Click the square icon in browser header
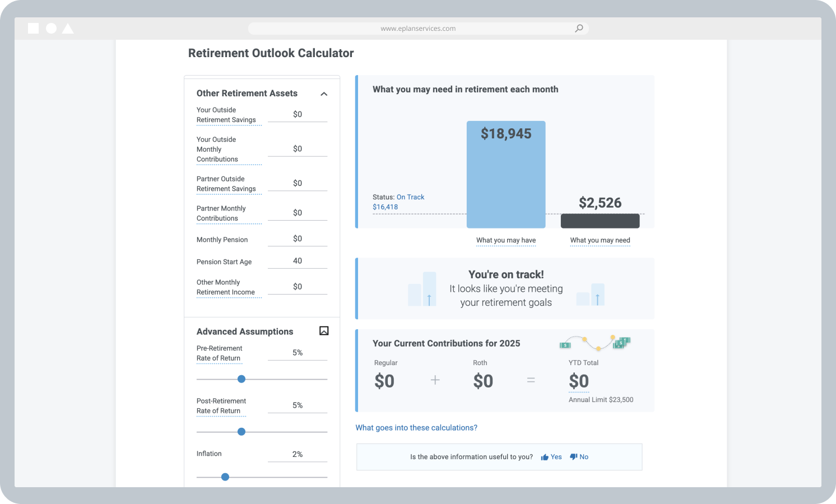Screen dimensions: 836x504 (34, 29)
